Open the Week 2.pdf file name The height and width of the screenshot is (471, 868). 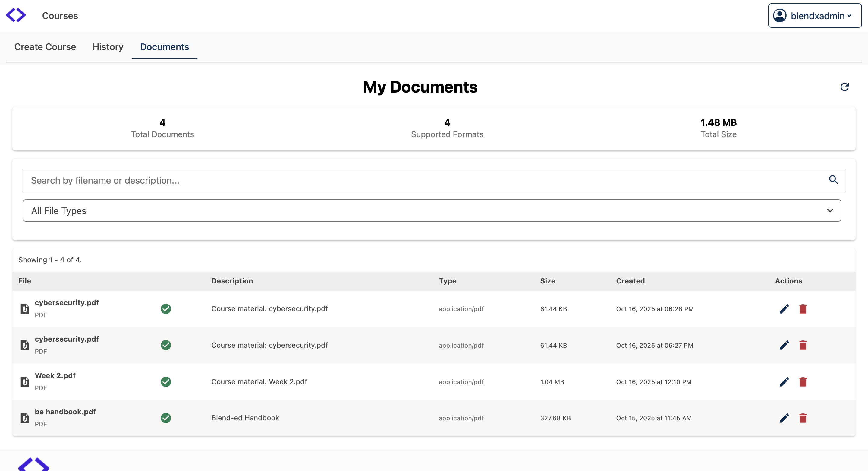55,375
